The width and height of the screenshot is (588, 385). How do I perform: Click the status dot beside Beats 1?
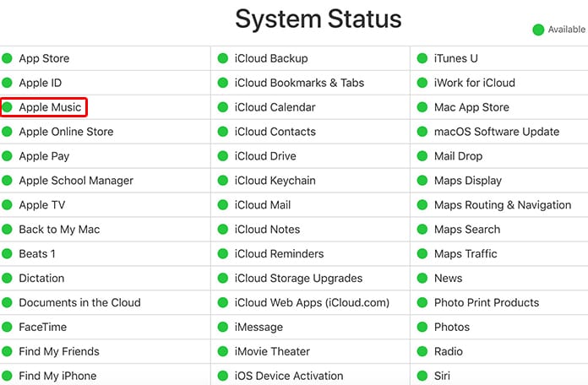[x=7, y=254]
